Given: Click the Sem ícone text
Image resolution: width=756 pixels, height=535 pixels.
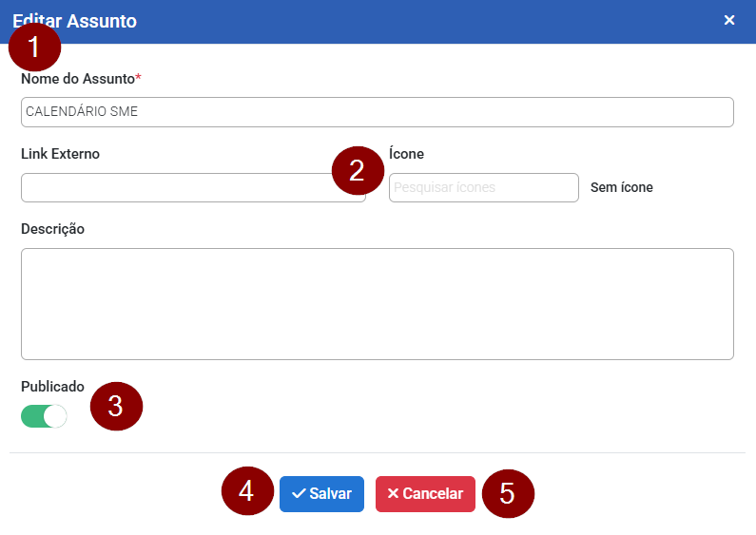Looking at the screenshot, I should [x=621, y=187].
